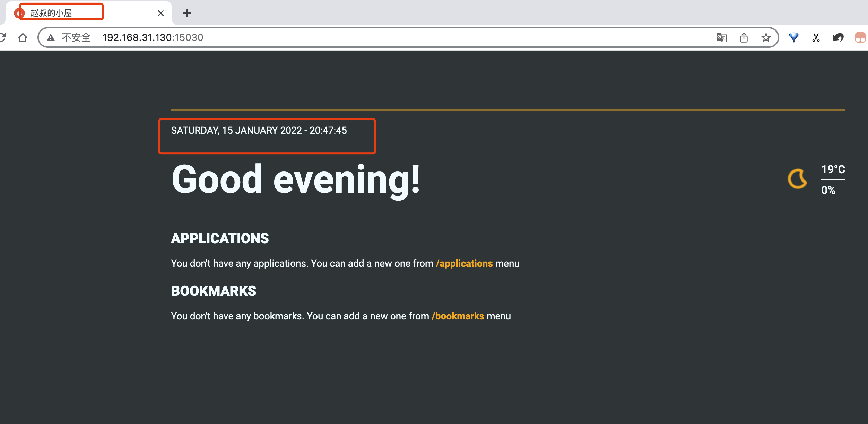Screen dimensions: 868x424
Task: Open the blue diamond extension icon
Action: (794, 37)
